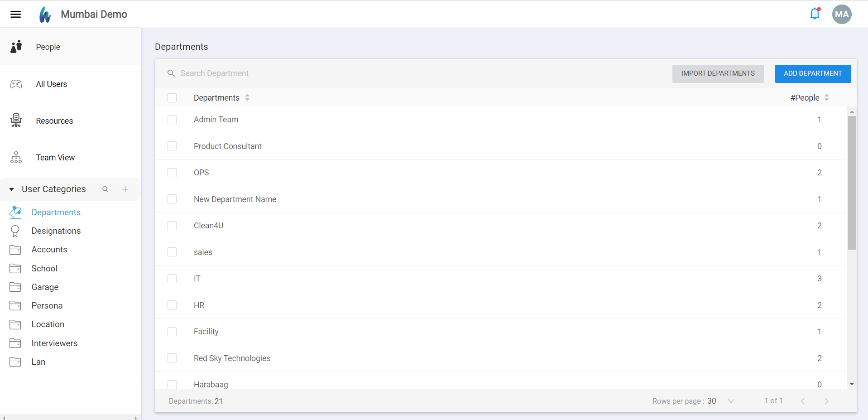The image size is (868, 420).
Task: Search user categories with magnifier icon
Action: (x=105, y=189)
